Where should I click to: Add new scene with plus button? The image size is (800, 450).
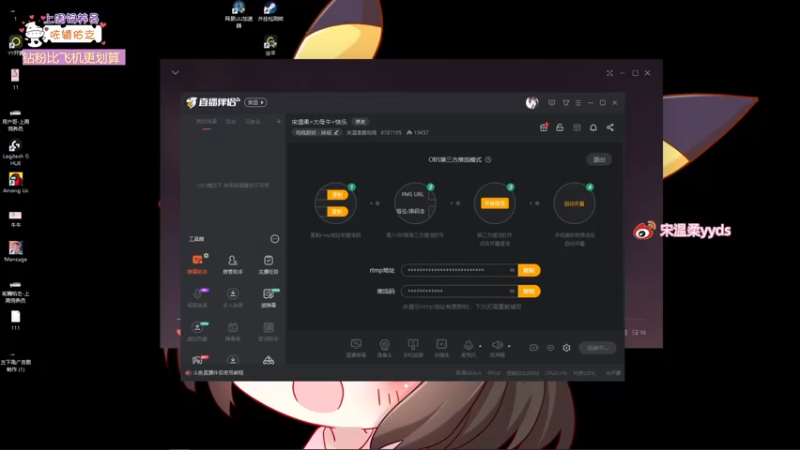click(x=279, y=122)
